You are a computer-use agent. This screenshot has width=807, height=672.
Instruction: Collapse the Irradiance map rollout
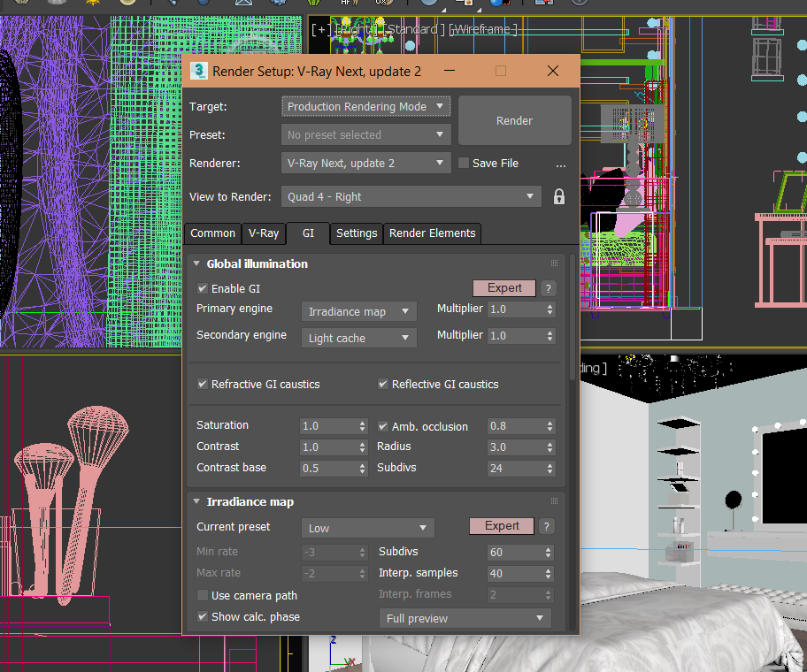click(196, 501)
